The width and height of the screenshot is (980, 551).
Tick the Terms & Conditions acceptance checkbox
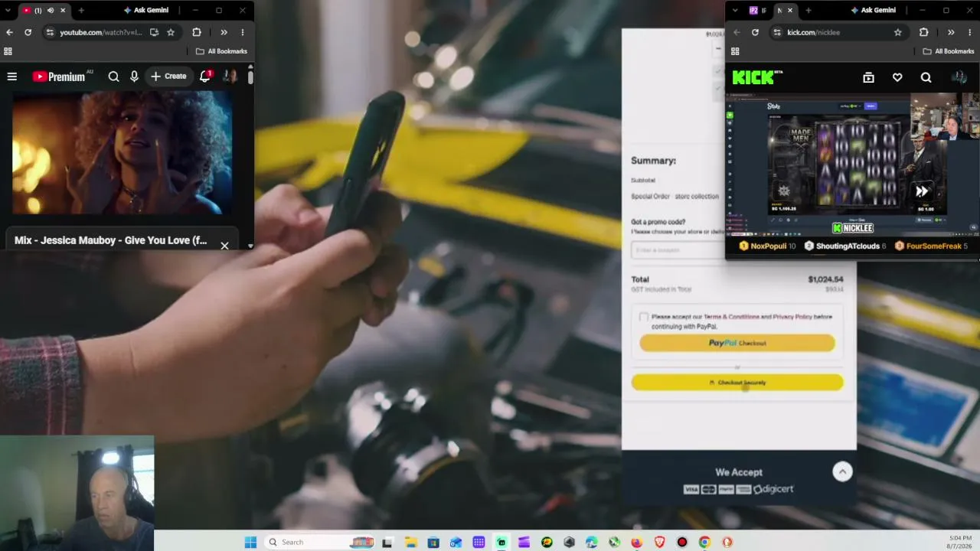pos(643,317)
